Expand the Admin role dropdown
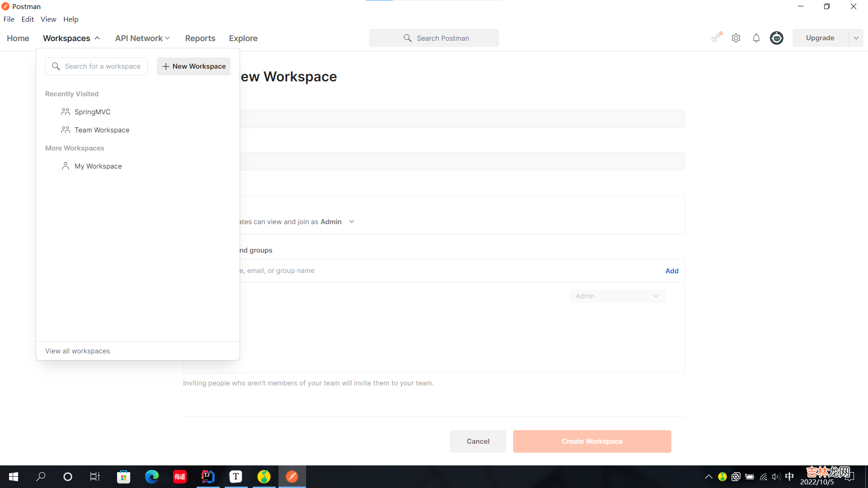This screenshot has width=868, height=488. (x=618, y=296)
